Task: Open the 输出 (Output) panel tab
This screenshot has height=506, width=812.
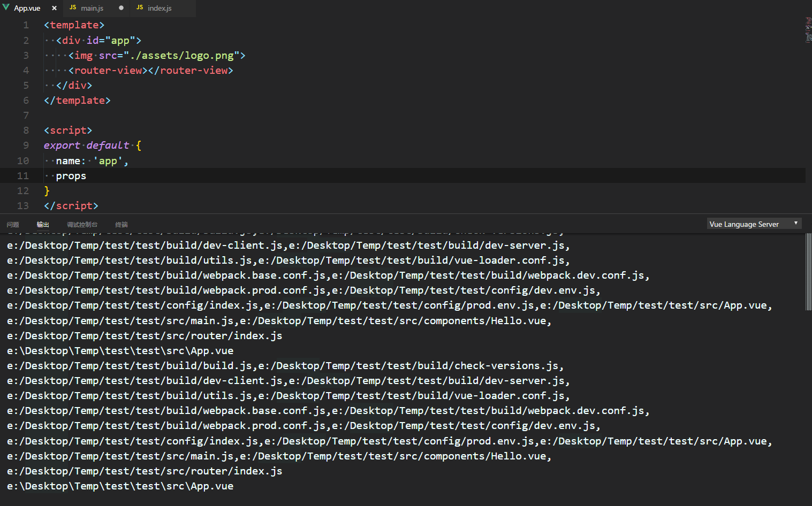Action: 43,225
